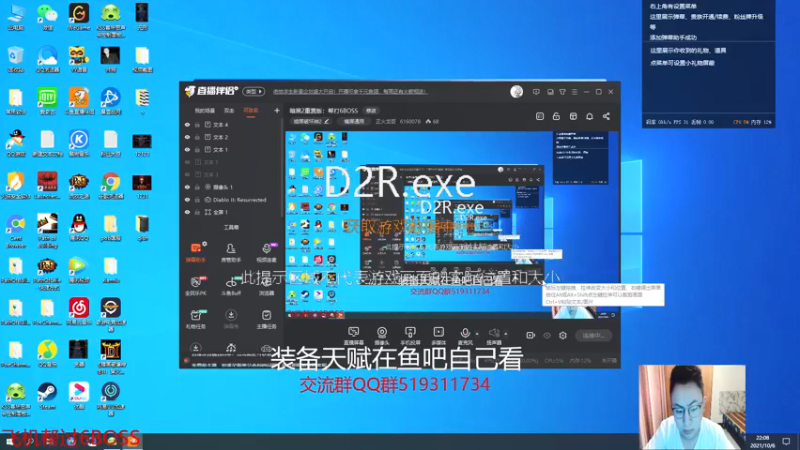The width and height of the screenshot is (800, 450).
Task: Lock the Diablo II: Resurrected layer
Action: point(197,199)
